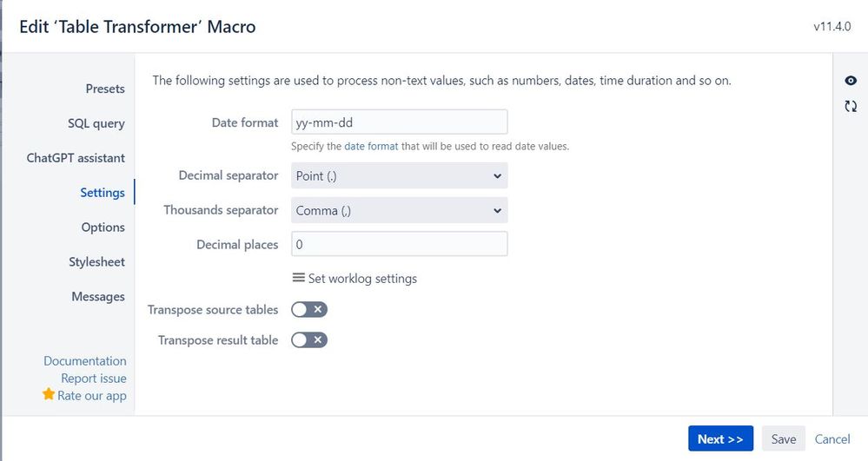Viewport: 868px width, 461px height.
Task: Click the Save button
Action: pyautogui.click(x=783, y=439)
